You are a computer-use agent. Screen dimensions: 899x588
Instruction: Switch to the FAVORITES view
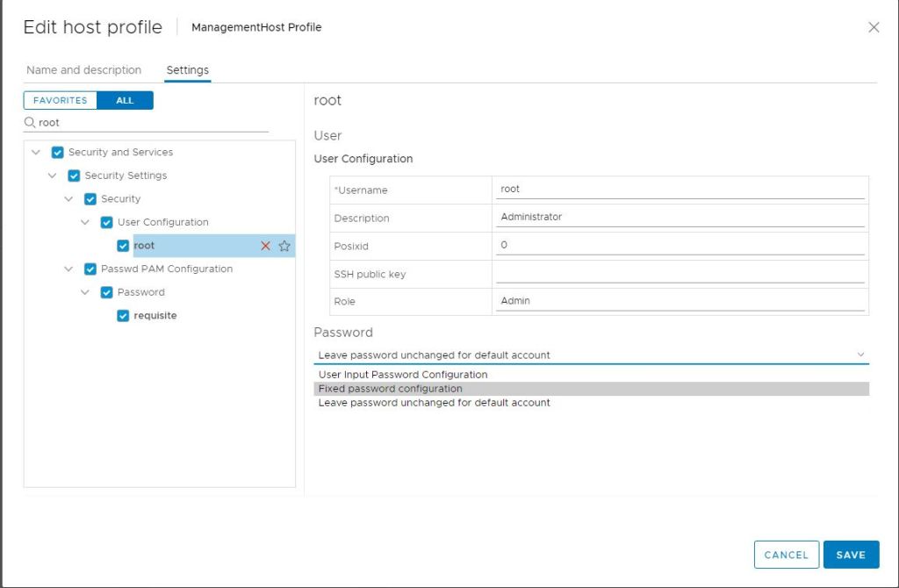click(60, 100)
